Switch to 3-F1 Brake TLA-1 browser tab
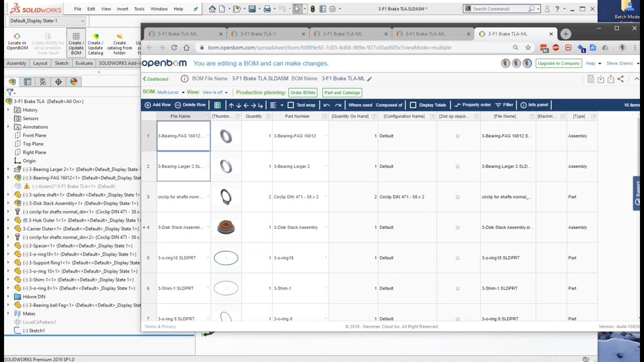The image size is (644, 362). click(x=269, y=34)
